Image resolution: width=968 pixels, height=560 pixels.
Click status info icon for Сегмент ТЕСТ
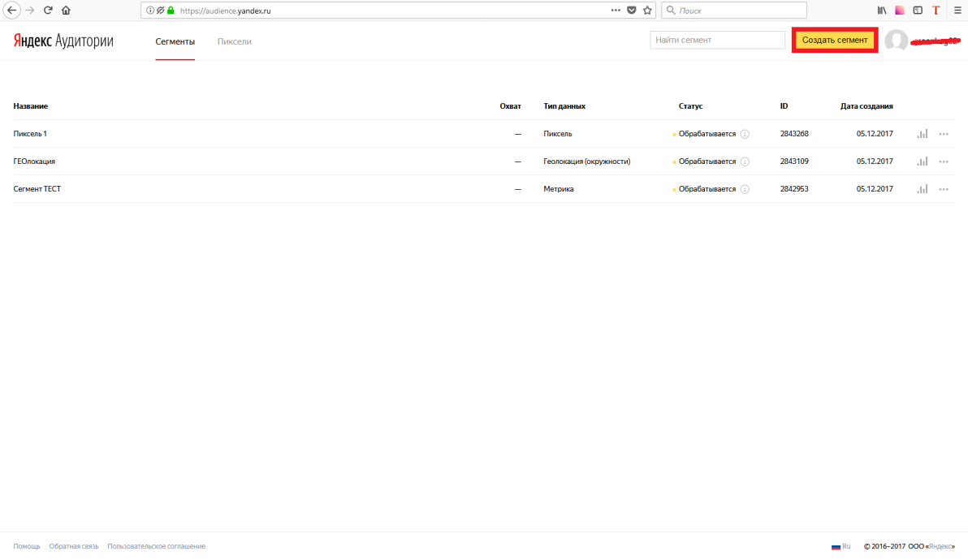pos(745,189)
